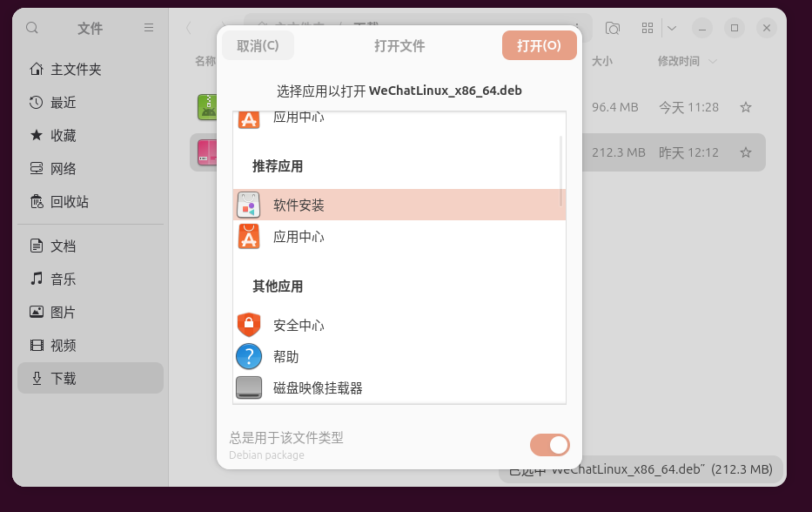Close the Files window
812x512 pixels.
pos(767,28)
